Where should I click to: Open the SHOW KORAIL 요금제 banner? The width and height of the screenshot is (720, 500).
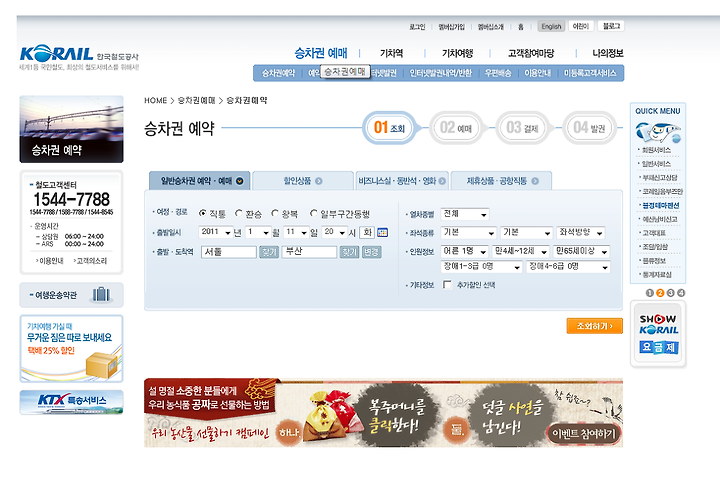click(658, 334)
